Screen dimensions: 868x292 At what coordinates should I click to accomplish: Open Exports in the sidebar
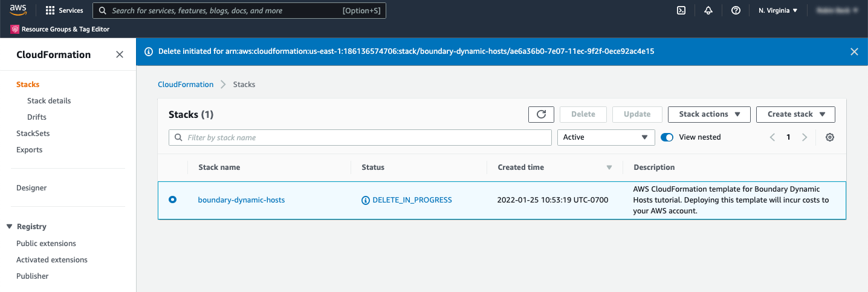pos(30,150)
